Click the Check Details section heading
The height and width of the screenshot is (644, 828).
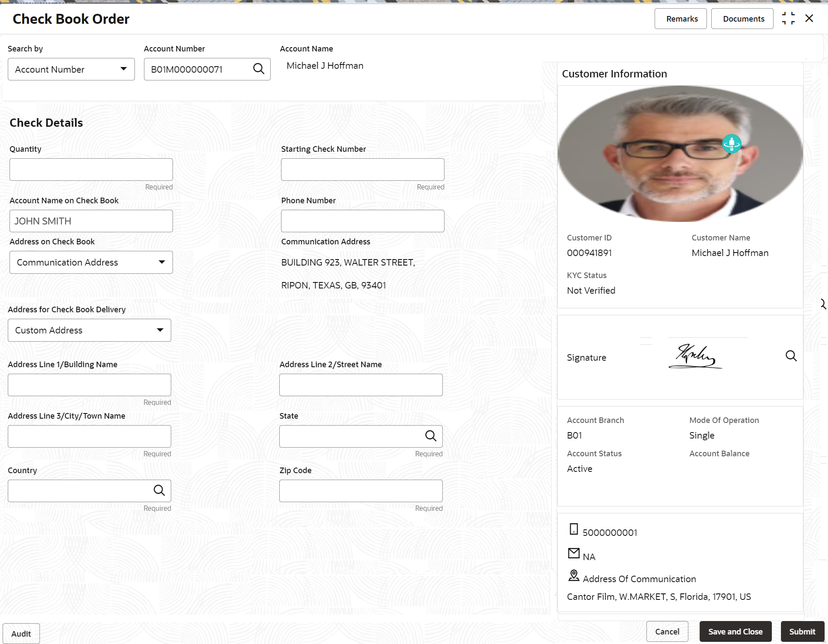[46, 123]
